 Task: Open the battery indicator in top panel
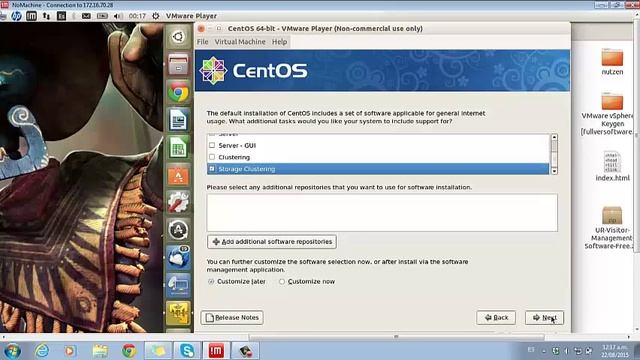102,16
